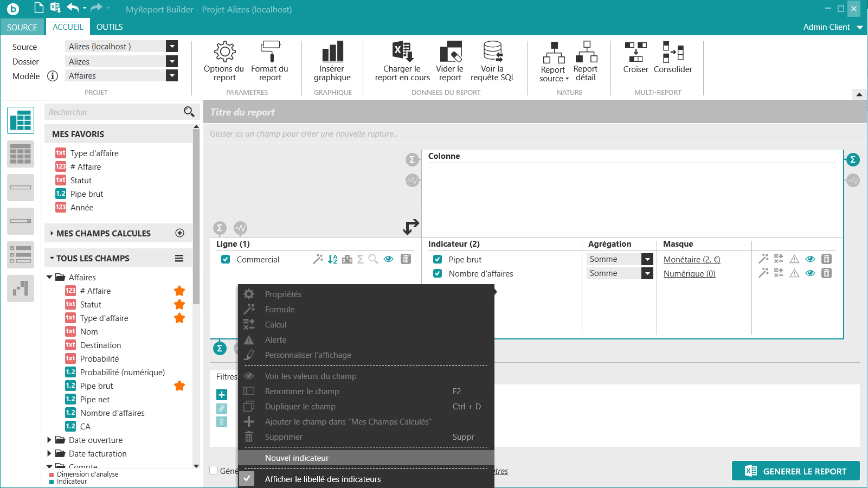Image resolution: width=868 pixels, height=488 pixels.
Task: Delete the Commercial row field
Action: [406, 259]
